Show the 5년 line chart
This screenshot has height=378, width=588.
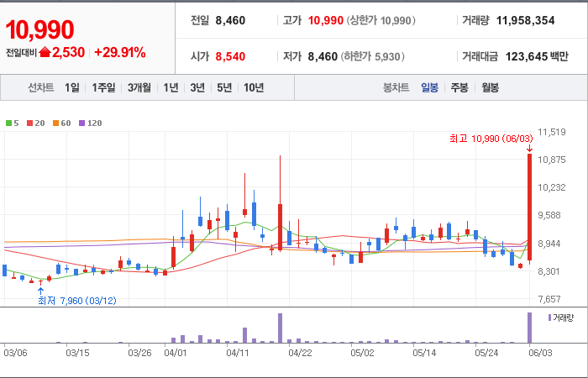pos(224,87)
